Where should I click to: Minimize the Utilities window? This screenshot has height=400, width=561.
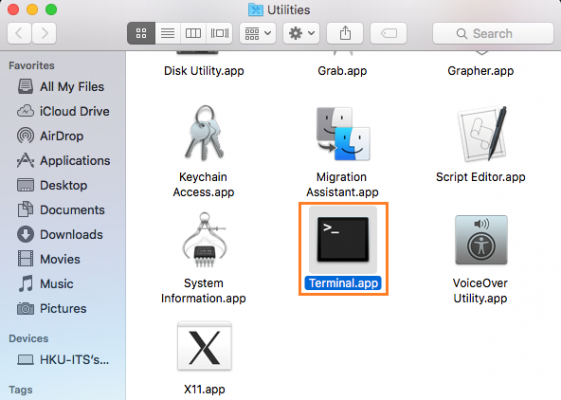[32, 10]
